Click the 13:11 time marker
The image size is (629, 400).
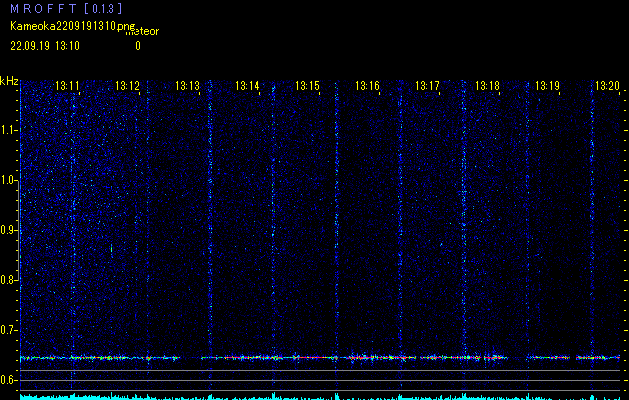click(67, 86)
